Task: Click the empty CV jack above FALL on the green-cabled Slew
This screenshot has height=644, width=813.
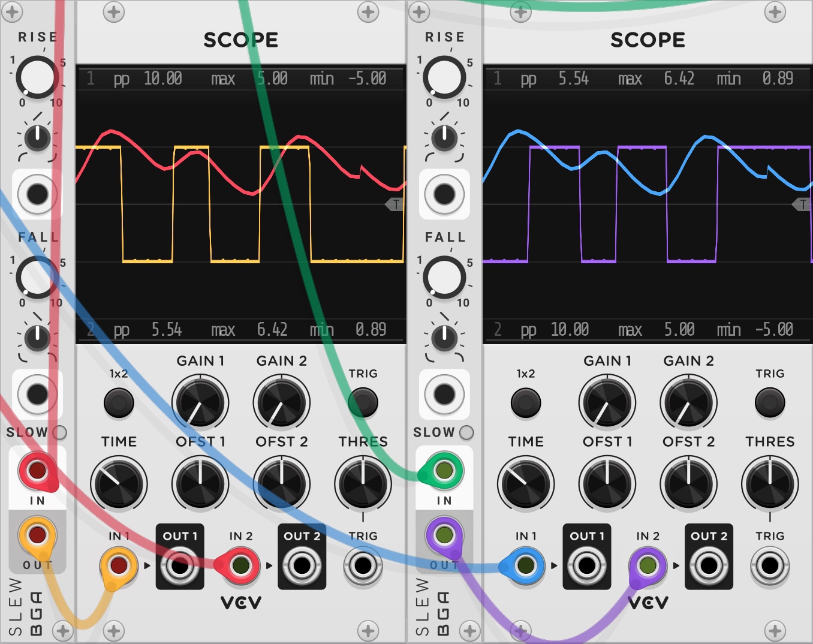Action: (444, 194)
